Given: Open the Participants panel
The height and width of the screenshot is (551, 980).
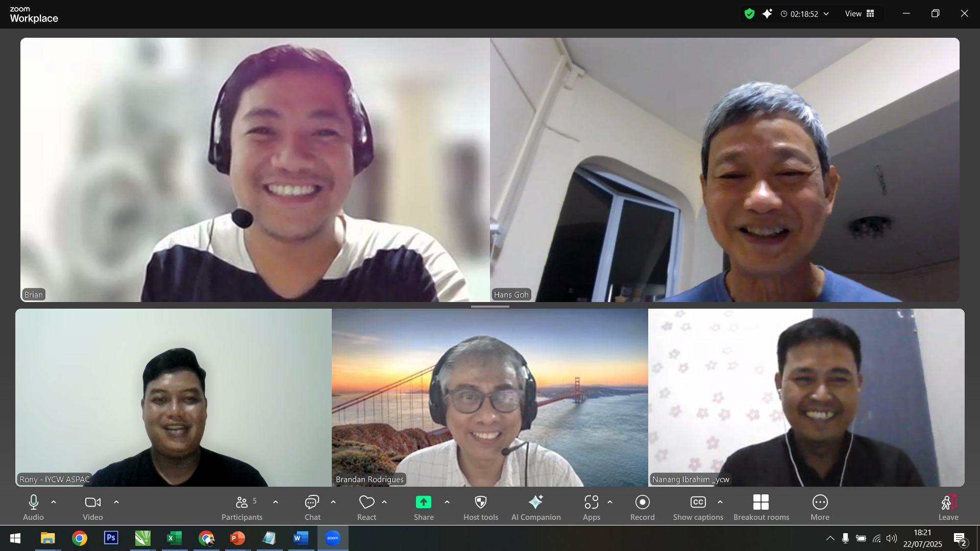Looking at the screenshot, I should tap(241, 508).
